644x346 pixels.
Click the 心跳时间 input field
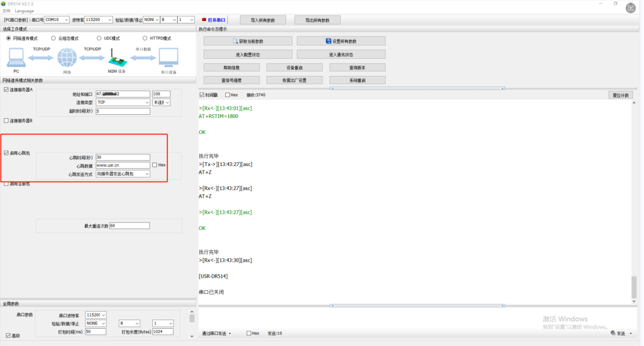(123, 157)
